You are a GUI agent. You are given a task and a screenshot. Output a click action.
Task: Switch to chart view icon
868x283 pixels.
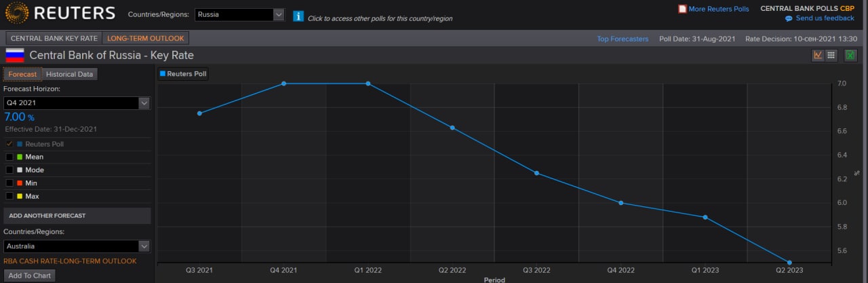[818, 56]
